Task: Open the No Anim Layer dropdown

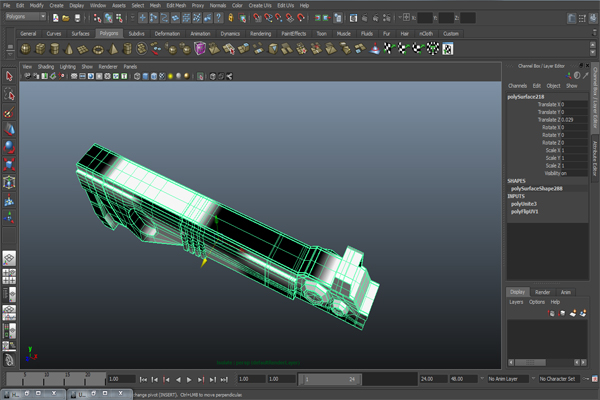Action: tap(511, 379)
